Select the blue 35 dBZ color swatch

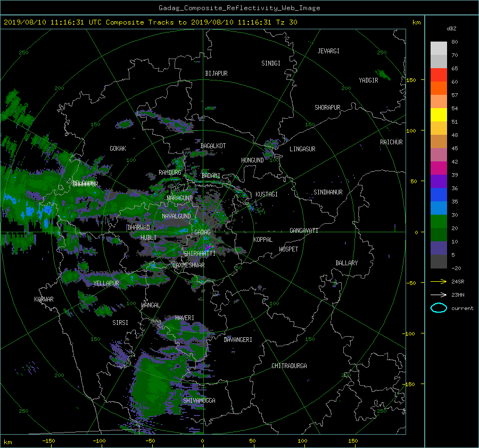pyautogui.click(x=439, y=195)
